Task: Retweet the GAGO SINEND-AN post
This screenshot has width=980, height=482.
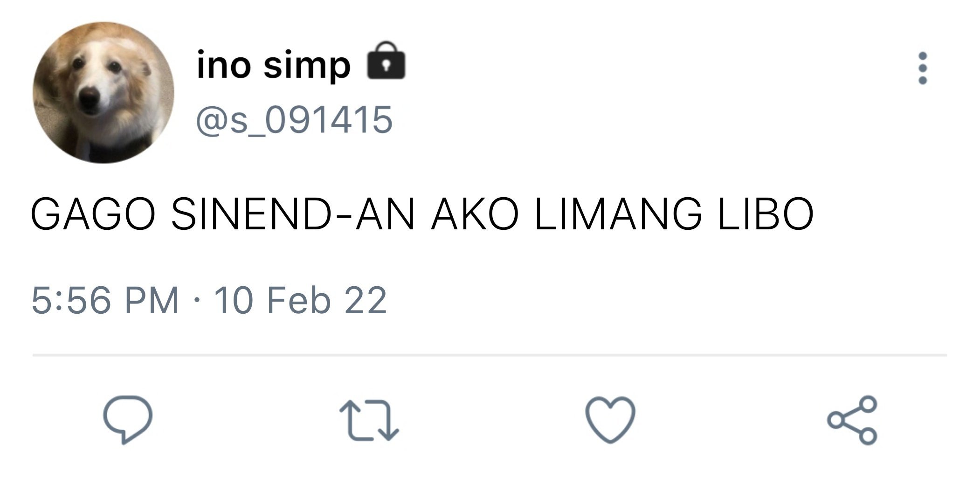Action: [x=369, y=420]
